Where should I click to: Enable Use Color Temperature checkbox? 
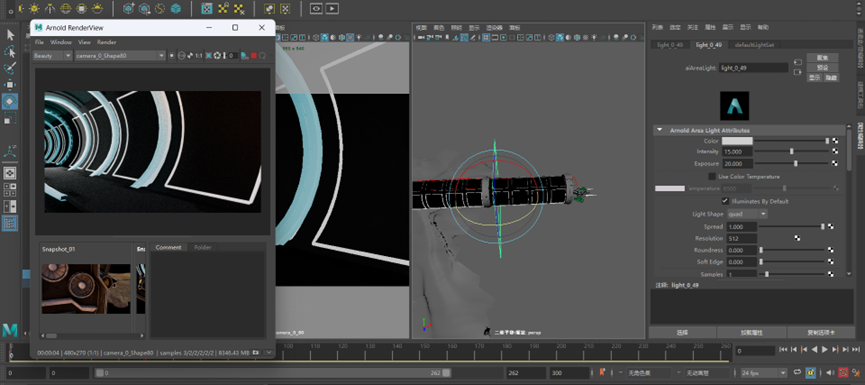712,177
